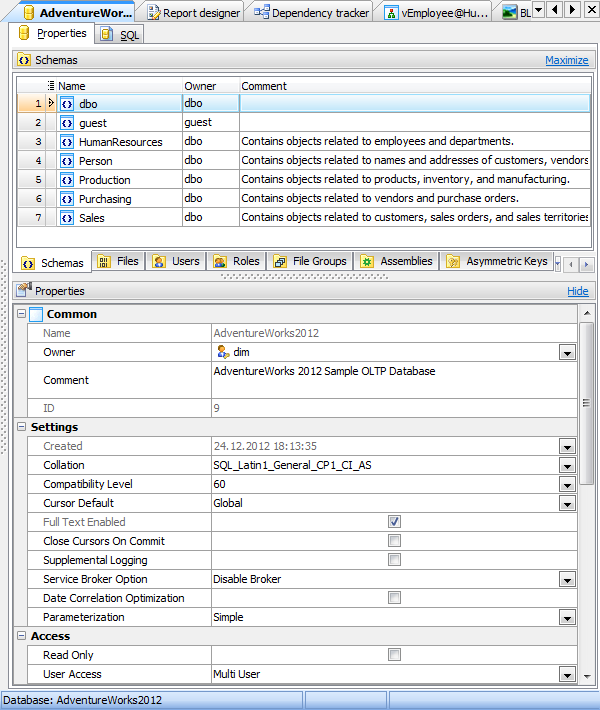Viewport: 600px width, 710px height.
Task: Click the schema icon beside Production
Action: (x=67, y=180)
